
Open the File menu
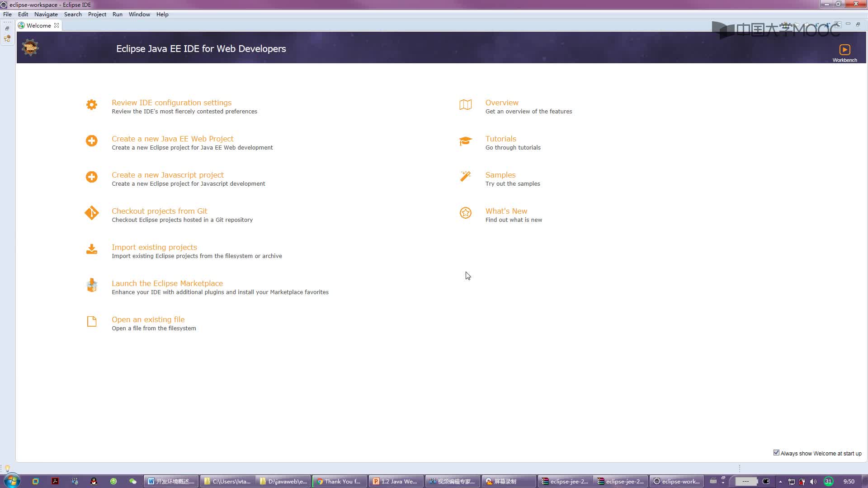point(7,14)
